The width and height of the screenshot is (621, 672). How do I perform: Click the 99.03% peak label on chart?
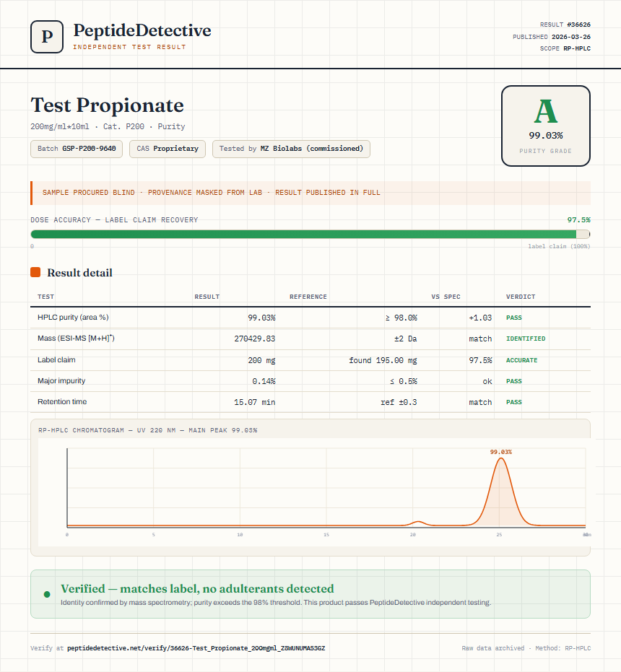(x=501, y=452)
